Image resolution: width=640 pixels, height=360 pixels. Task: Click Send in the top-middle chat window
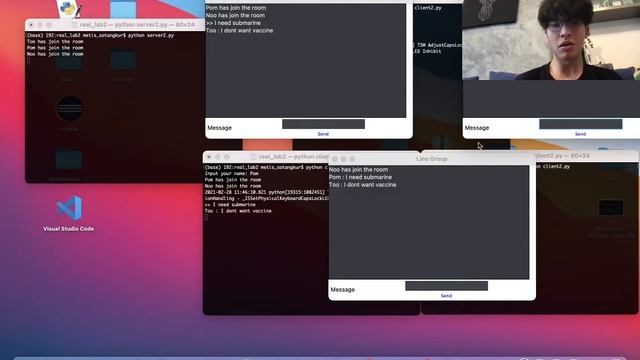[x=323, y=134]
